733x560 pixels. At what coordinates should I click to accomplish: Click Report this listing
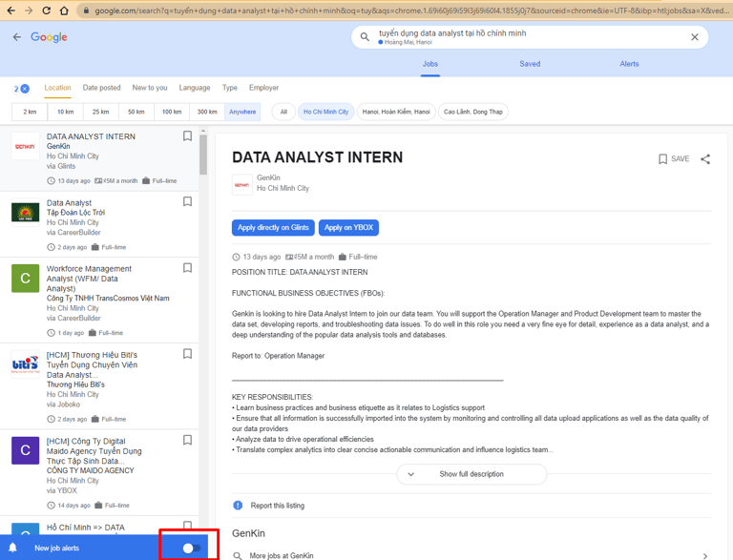(277, 506)
